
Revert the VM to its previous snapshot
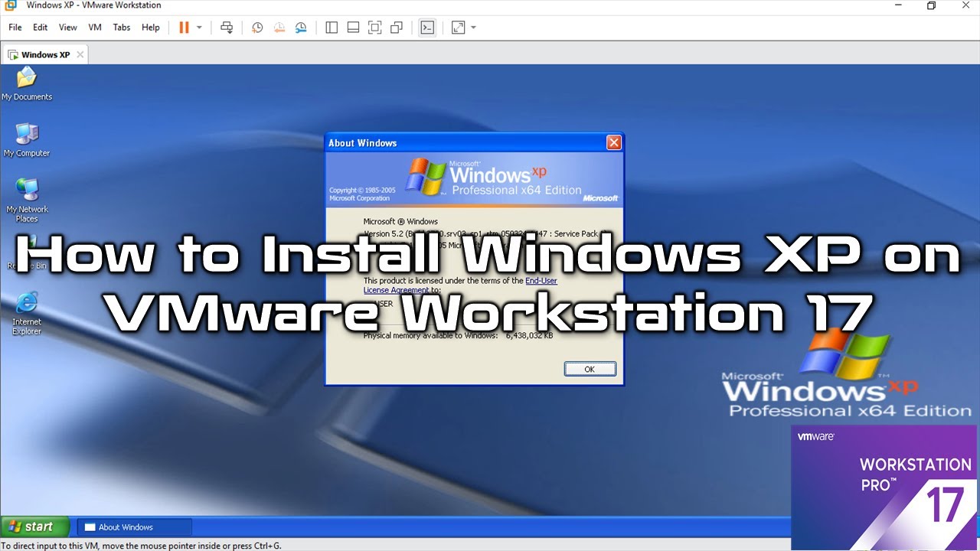(279, 28)
